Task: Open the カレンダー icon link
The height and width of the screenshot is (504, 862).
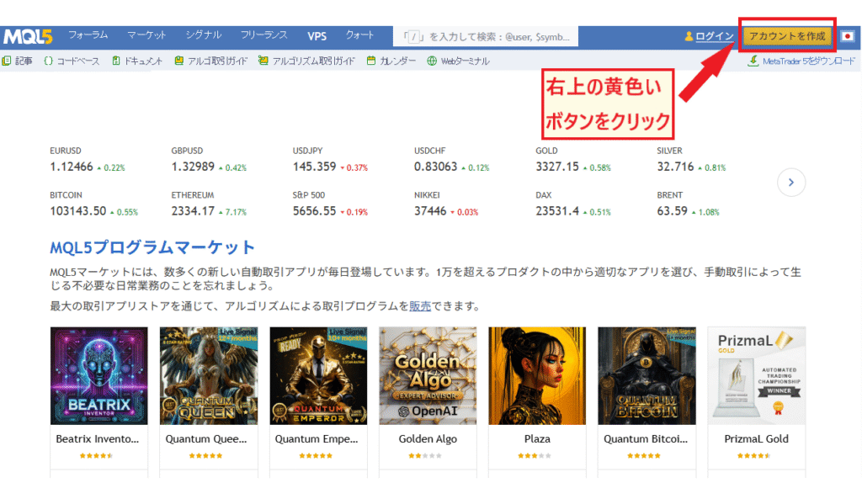Action: click(391, 61)
